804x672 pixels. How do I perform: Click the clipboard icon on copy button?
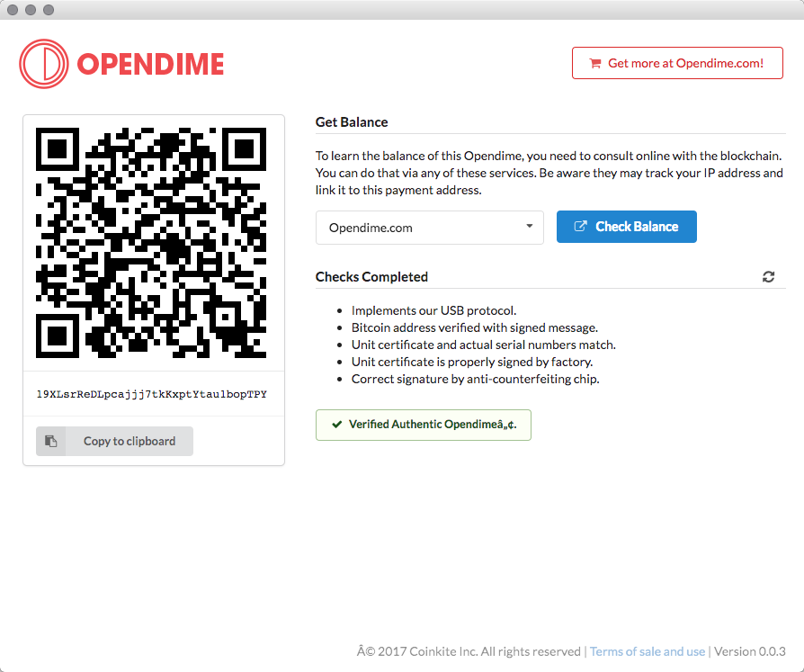[x=50, y=441]
